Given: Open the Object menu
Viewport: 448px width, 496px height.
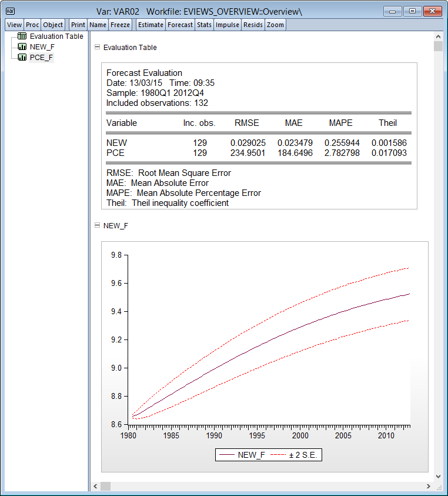Looking at the screenshot, I should (x=54, y=25).
